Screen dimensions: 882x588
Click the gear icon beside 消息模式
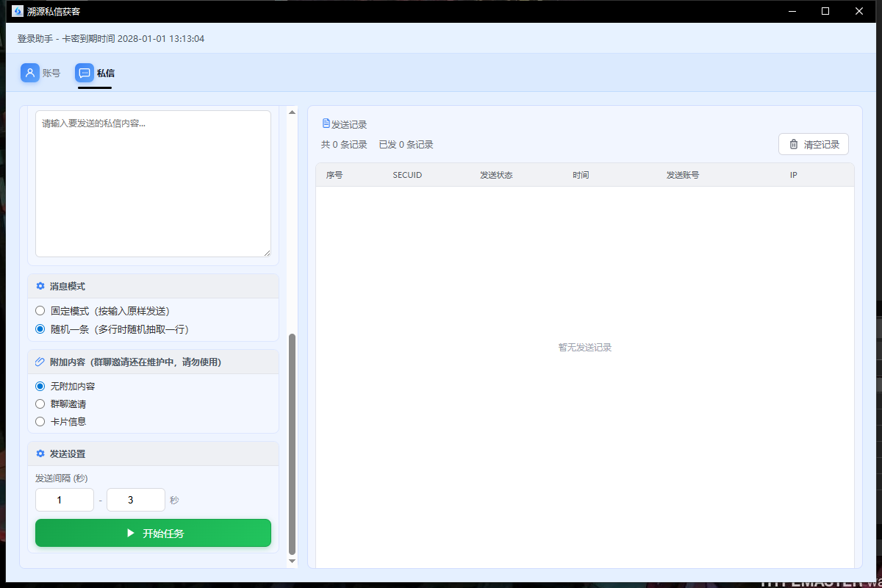(40, 286)
